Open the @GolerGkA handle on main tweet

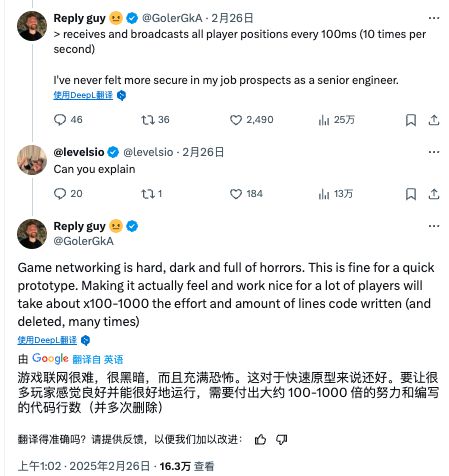tap(83, 241)
